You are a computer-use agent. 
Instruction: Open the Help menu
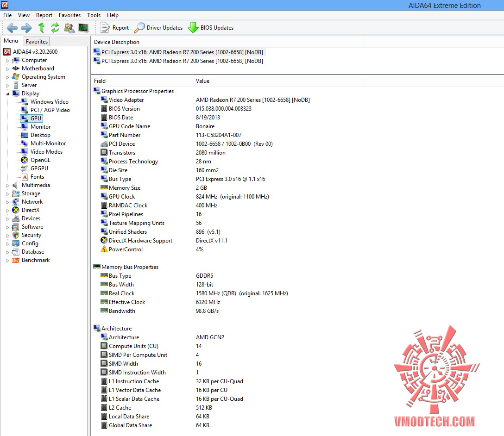(113, 15)
